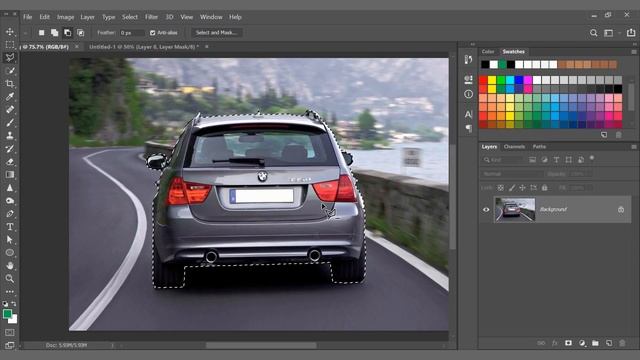Select the Rectangular Marquee tool
This screenshot has width=640, height=360.
tap(10, 44)
